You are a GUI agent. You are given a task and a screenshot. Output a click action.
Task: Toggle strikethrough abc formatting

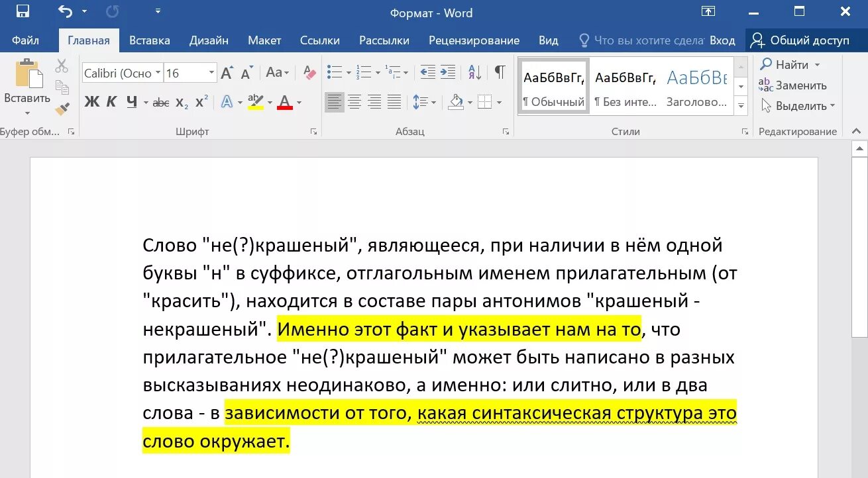(160, 103)
